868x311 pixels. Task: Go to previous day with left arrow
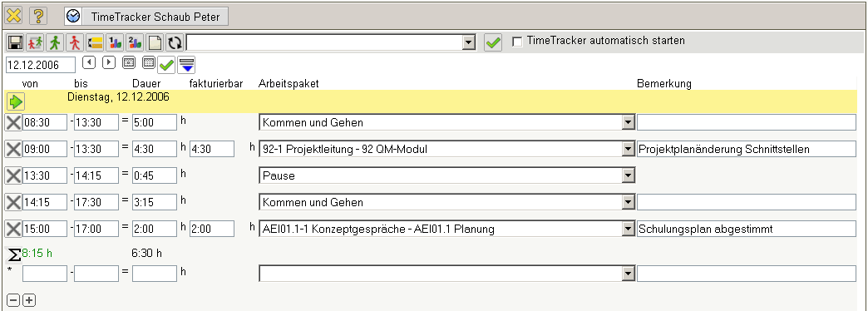pyautogui.click(x=89, y=62)
